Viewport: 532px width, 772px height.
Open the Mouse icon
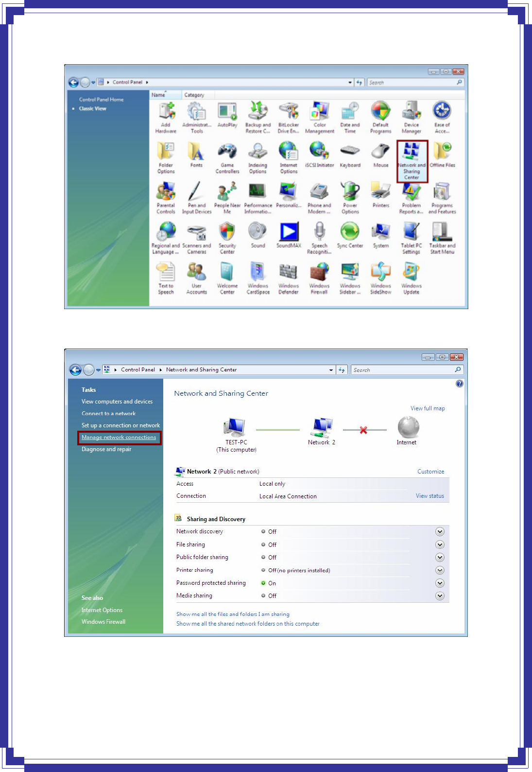(380, 155)
